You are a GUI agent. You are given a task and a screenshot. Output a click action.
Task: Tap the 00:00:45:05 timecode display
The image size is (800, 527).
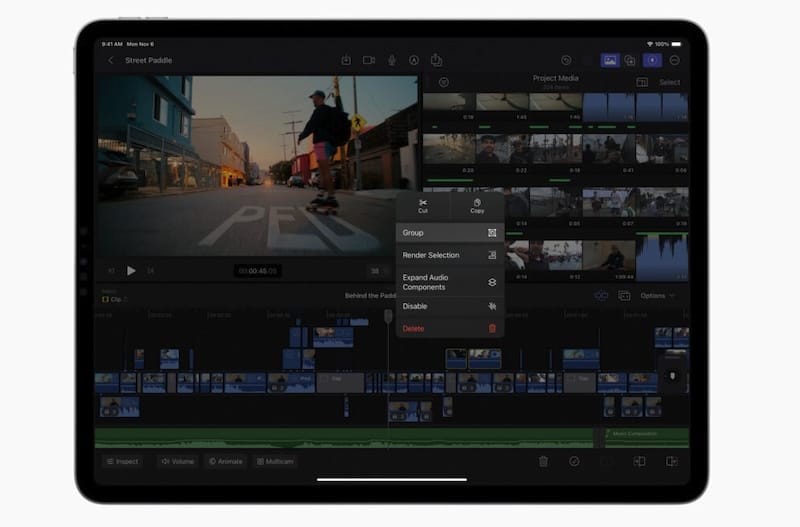coord(258,271)
